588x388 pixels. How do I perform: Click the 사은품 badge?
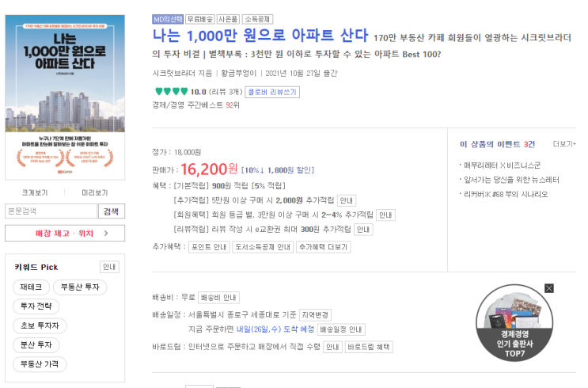228,19
